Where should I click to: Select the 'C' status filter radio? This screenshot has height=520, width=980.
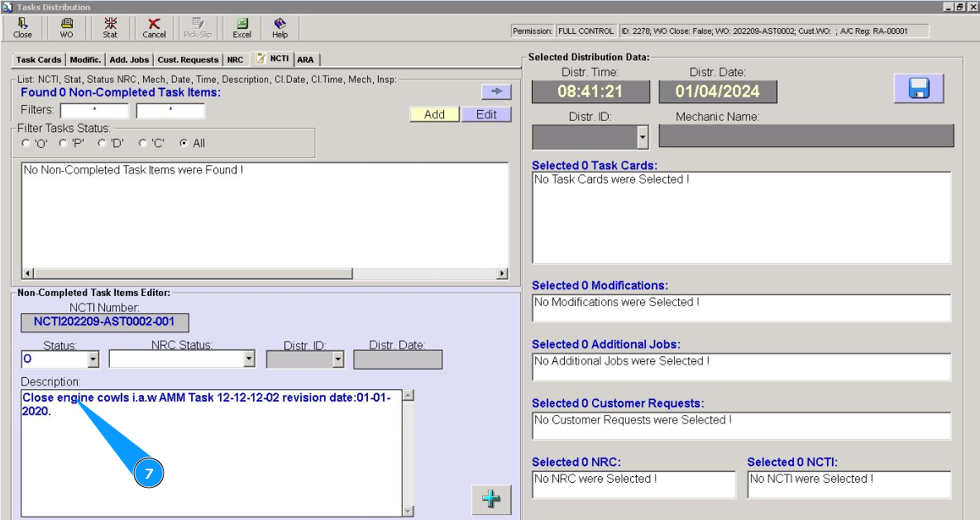pyautogui.click(x=142, y=143)
